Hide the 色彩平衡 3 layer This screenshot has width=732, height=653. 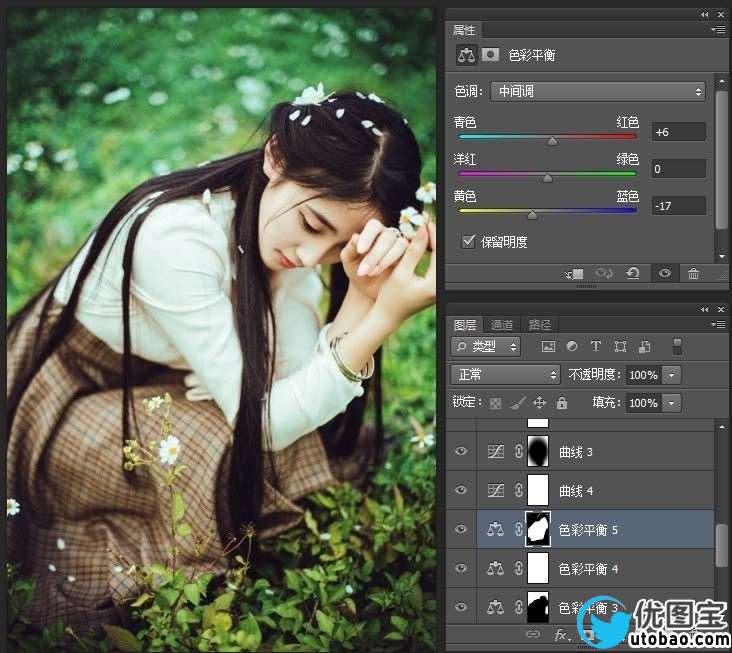pos(461,607)
